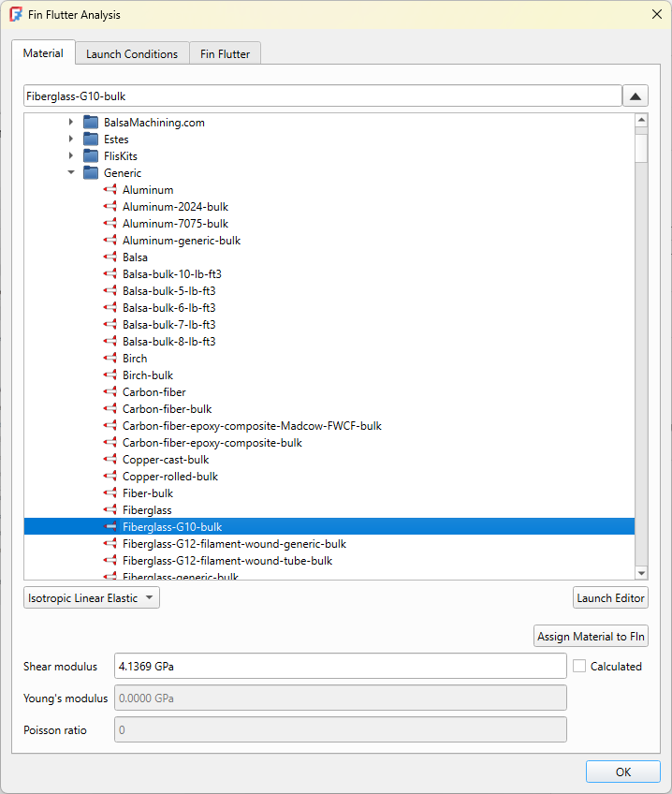
Task: Confirm with the OK button
Action: [x=623, y=772]
